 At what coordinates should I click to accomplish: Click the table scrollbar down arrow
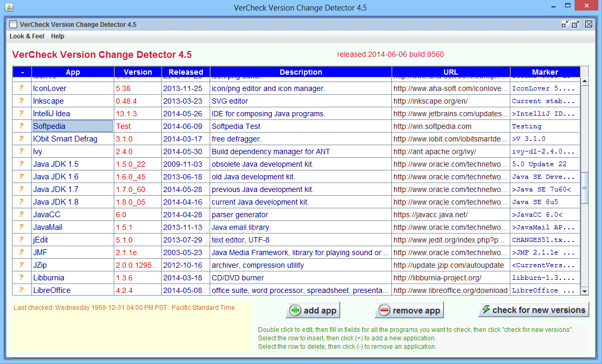(x=584, y=291)
